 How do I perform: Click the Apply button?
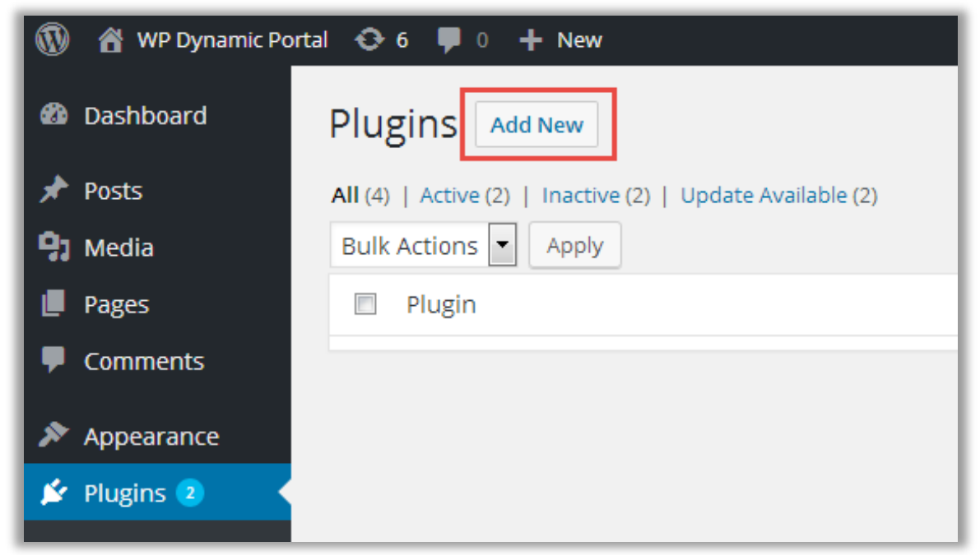tap(575, 245)
